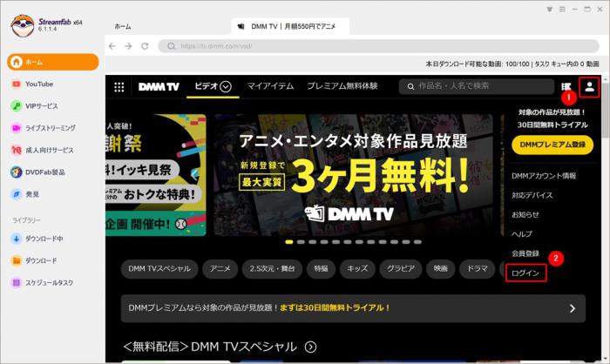Select the DMM TVスペシャル category chip

click(159, 269)
